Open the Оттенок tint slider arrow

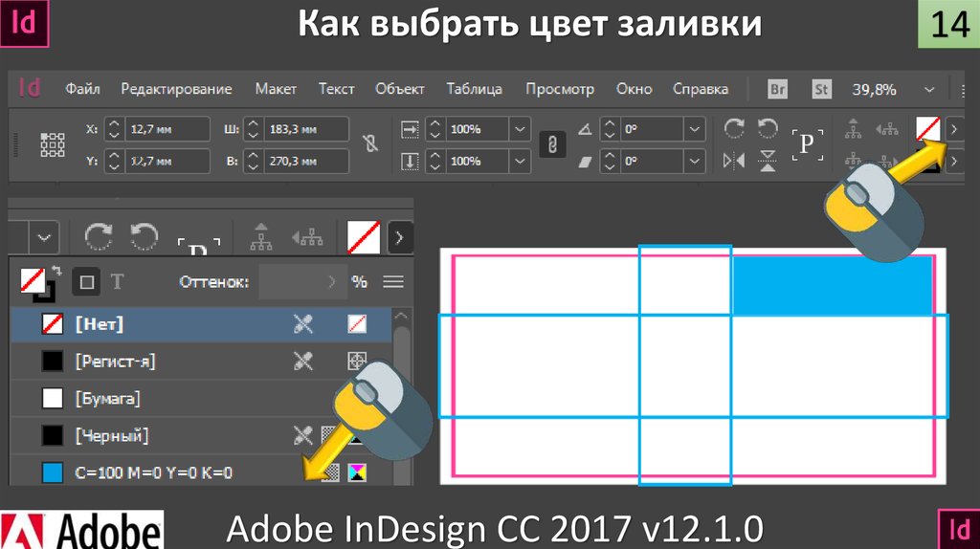(331, 282)
